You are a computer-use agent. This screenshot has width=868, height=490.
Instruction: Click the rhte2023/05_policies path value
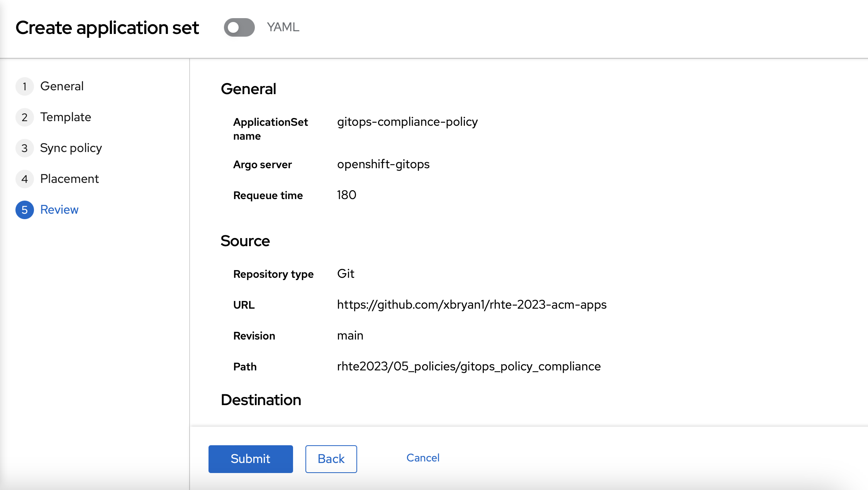469,367
